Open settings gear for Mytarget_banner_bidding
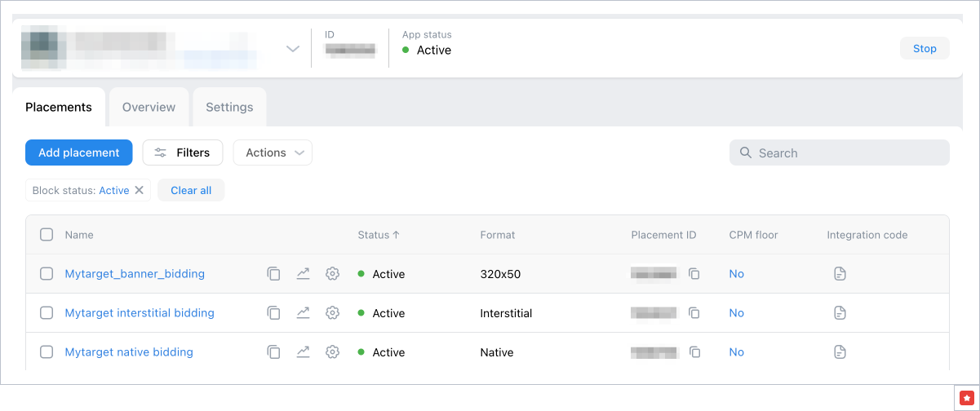The image size is (980, 411). pos(332,274)
